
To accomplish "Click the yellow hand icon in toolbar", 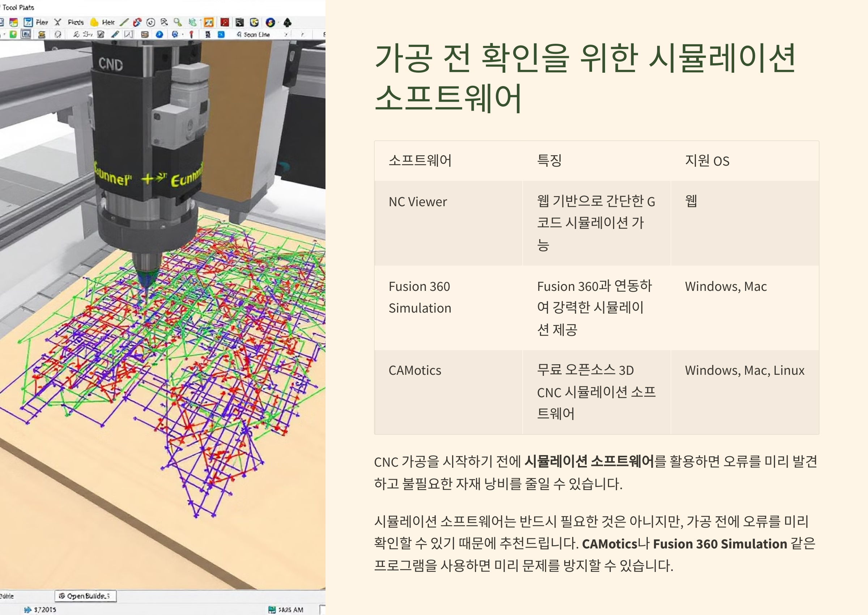I will [x=94, y=22].
